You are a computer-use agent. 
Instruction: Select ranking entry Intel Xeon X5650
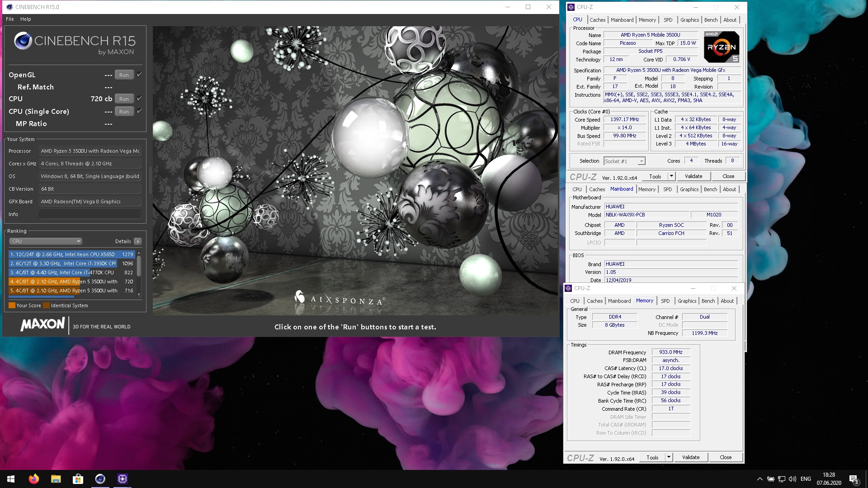coord(72,254)
